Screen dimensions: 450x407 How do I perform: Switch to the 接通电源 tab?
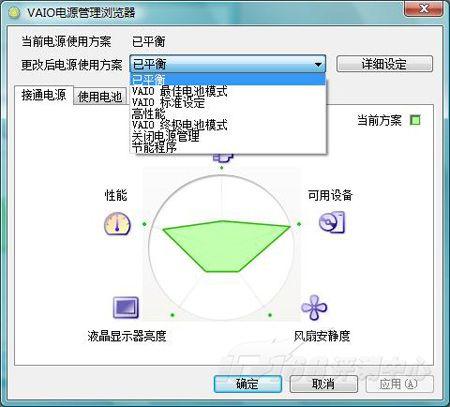[44, 95]
